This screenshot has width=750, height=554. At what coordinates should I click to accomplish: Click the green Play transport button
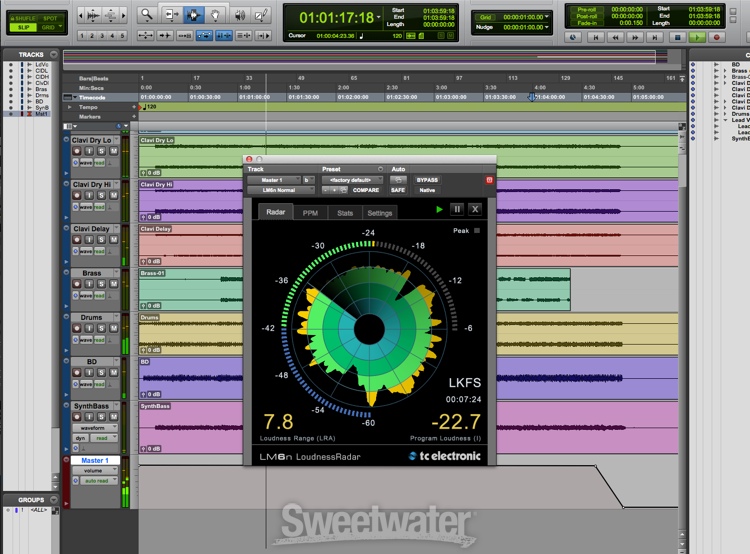(697, 37)
